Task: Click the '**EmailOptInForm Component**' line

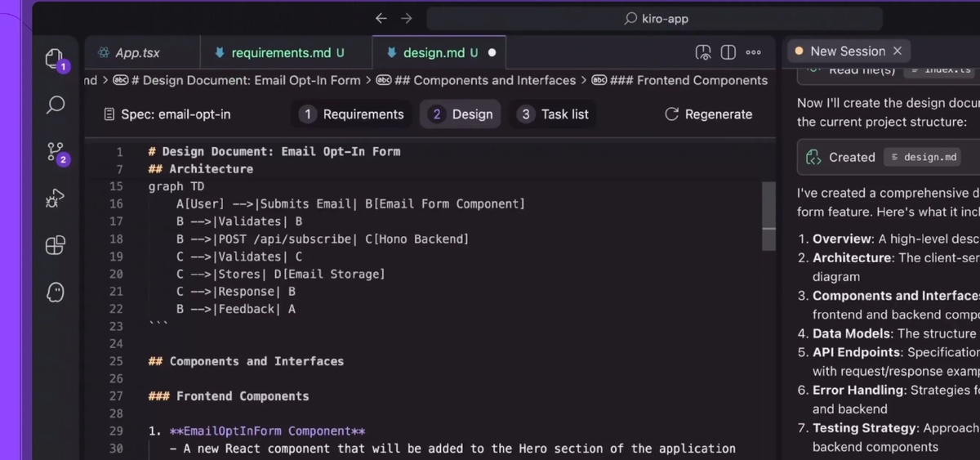Action: (257, 431)
